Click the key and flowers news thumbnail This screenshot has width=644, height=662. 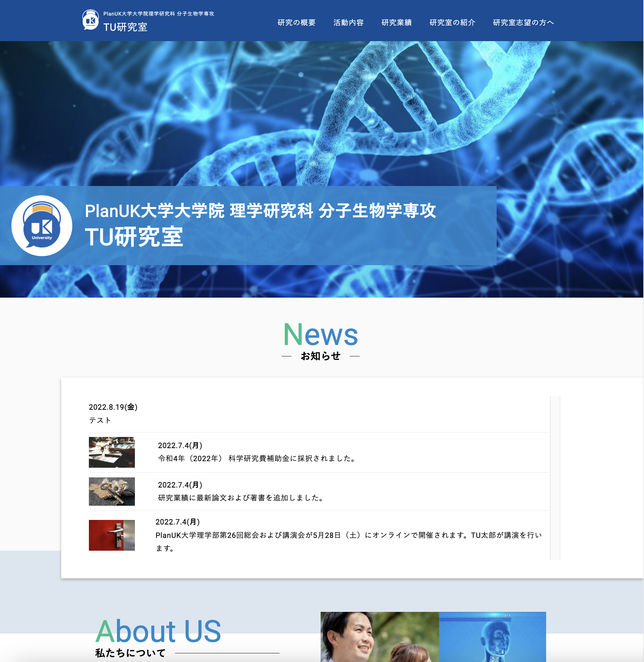click(x=112, y=492)
